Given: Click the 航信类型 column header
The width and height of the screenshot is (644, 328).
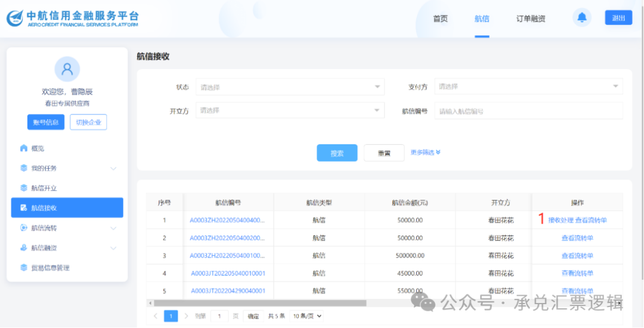Looking at the screenshot, I should tap(318, 202).
